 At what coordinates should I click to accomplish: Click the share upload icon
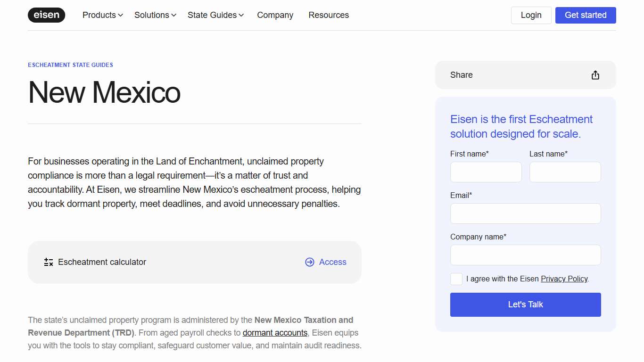[x=595, y=75]
